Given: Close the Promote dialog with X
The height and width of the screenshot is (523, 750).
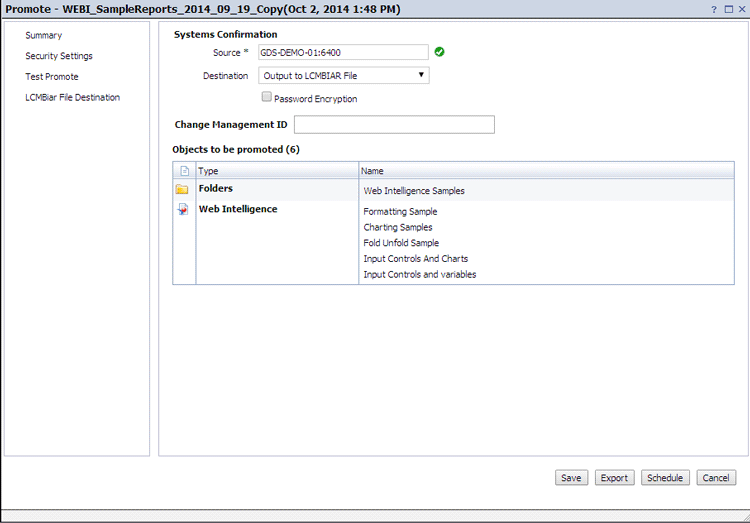Looking at the screenshot, I should click(x=742, y=9).
